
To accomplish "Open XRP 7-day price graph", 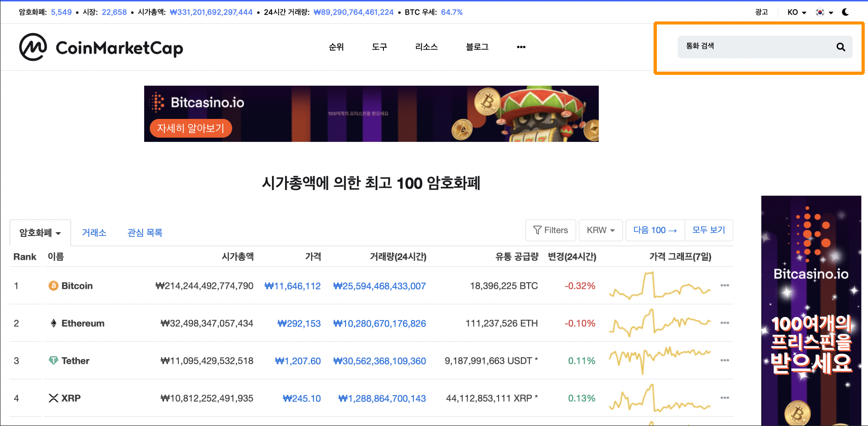I will 660,398.
